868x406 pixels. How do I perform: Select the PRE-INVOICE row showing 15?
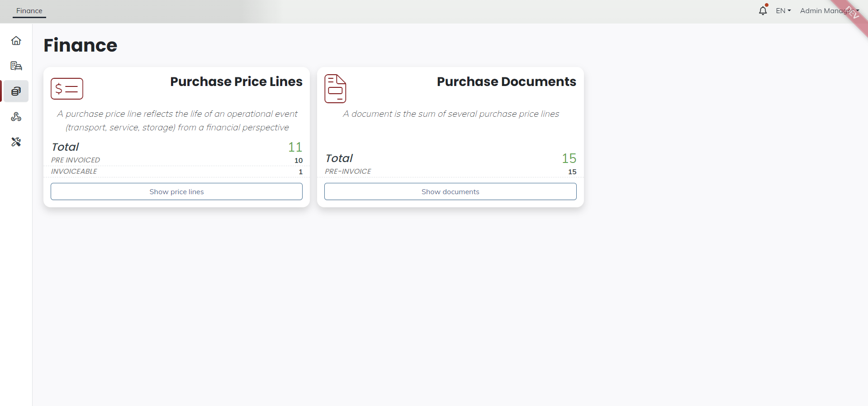point(450,172)
